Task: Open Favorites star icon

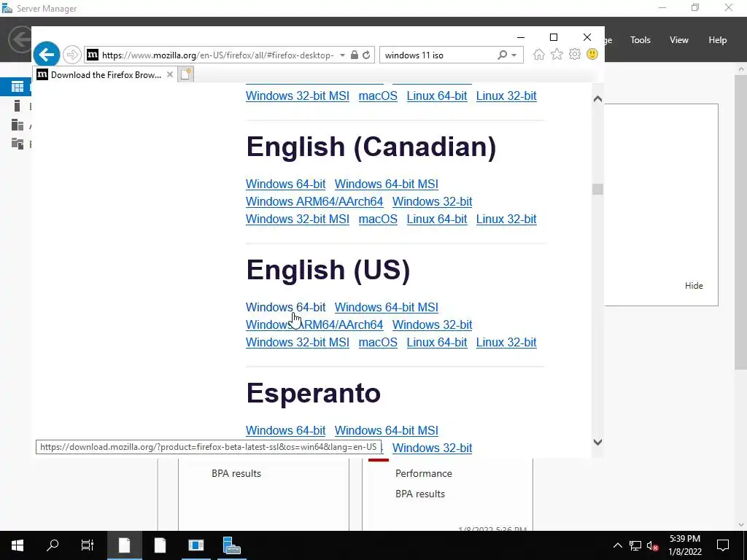Action: (x=557, y=54)
